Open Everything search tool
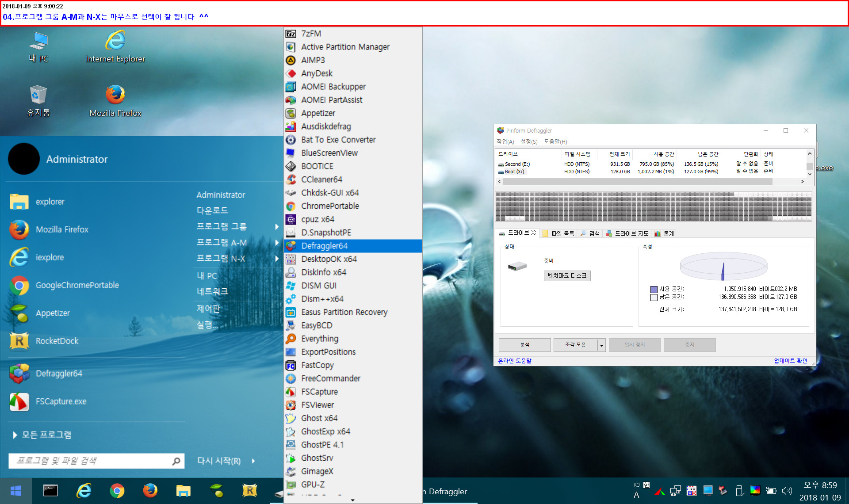 352,339
